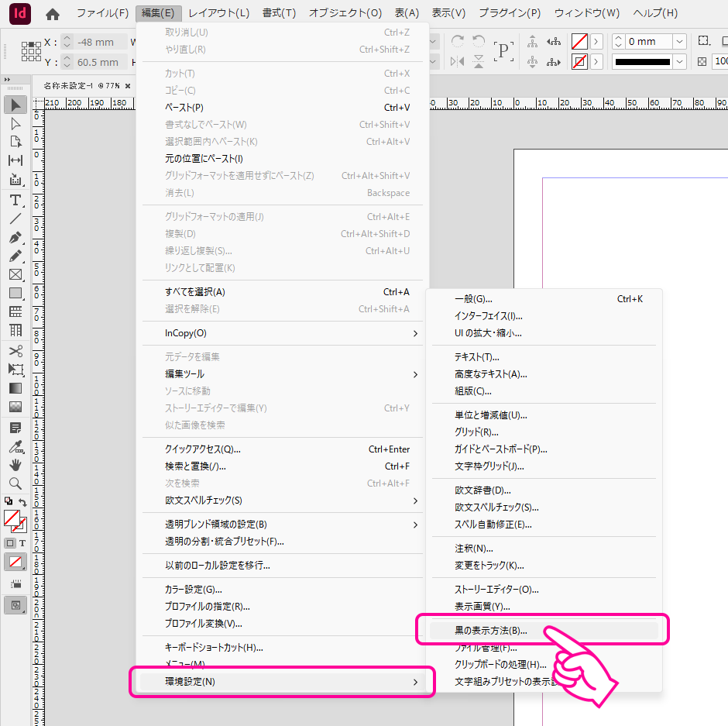Screen dimensions: 728x726
Task: Select the Direct Selection tool
Action: pos(15,123)
